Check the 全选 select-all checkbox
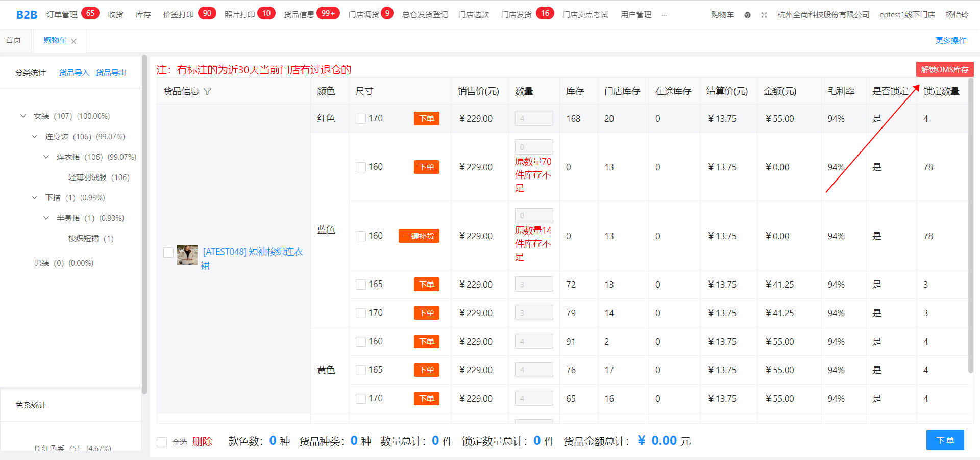This screenshot has height=460, width=980. coord(162,442)
